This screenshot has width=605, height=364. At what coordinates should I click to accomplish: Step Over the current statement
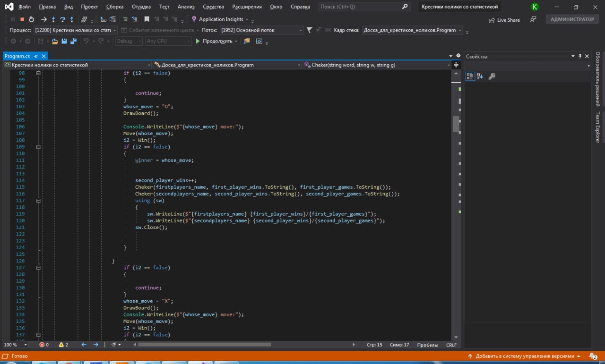pos(62,19)
